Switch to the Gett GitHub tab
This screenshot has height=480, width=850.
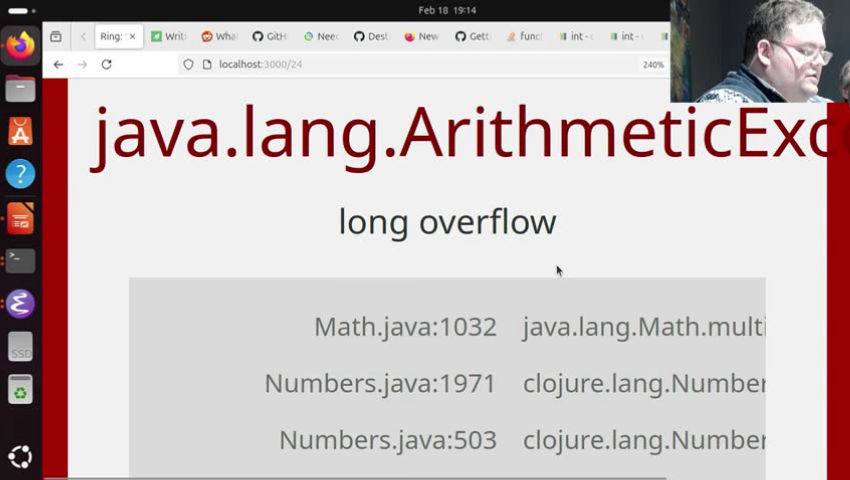(472, 36)
